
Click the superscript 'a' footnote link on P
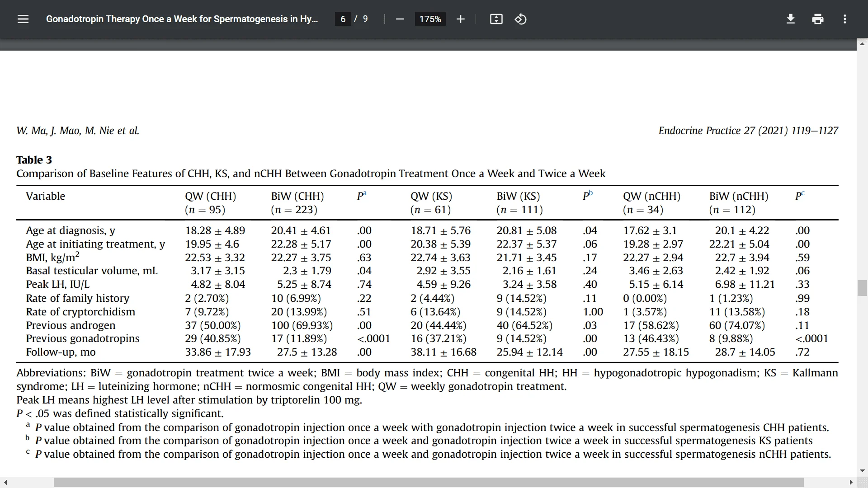coord(364,193)
